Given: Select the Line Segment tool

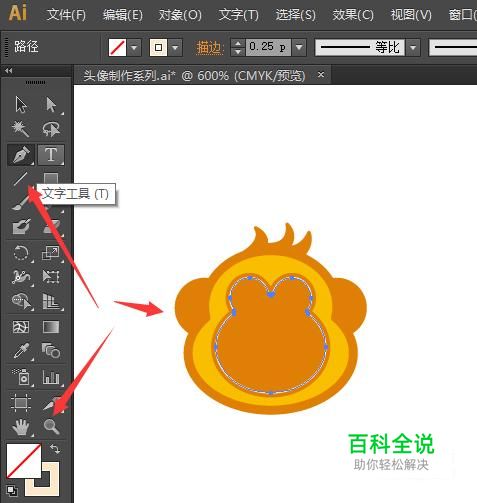Looking at the screenshot, I should [20, 179].
